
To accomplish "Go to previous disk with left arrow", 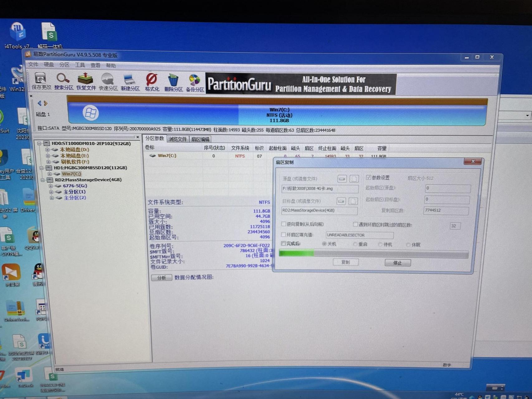I will [x=39, y=103].
